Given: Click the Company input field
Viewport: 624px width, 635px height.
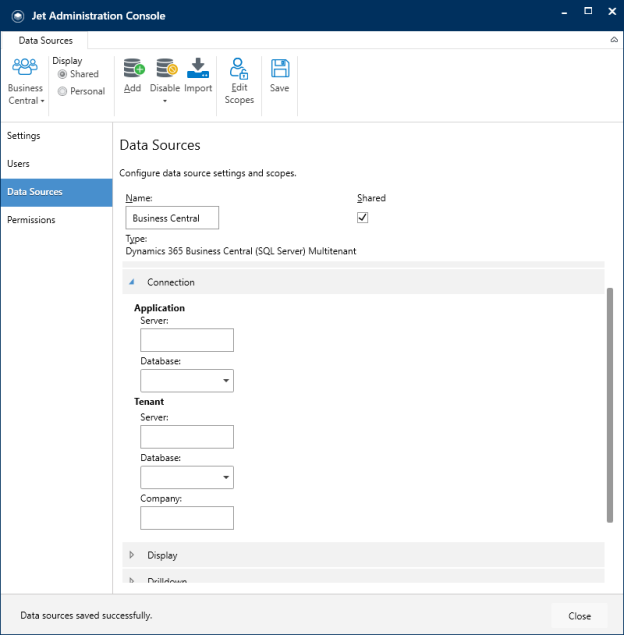Looking at the screenshot, I should click(187, 518).
